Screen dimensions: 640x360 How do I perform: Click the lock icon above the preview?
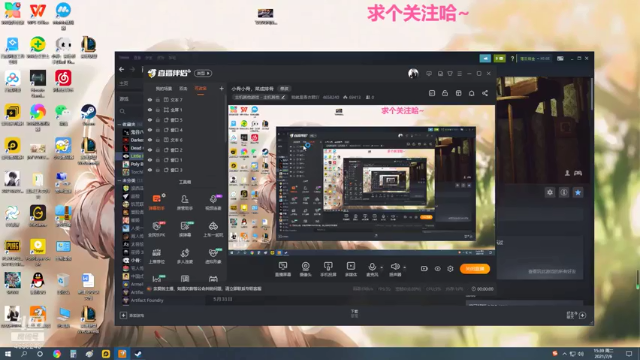click(445, 93)
